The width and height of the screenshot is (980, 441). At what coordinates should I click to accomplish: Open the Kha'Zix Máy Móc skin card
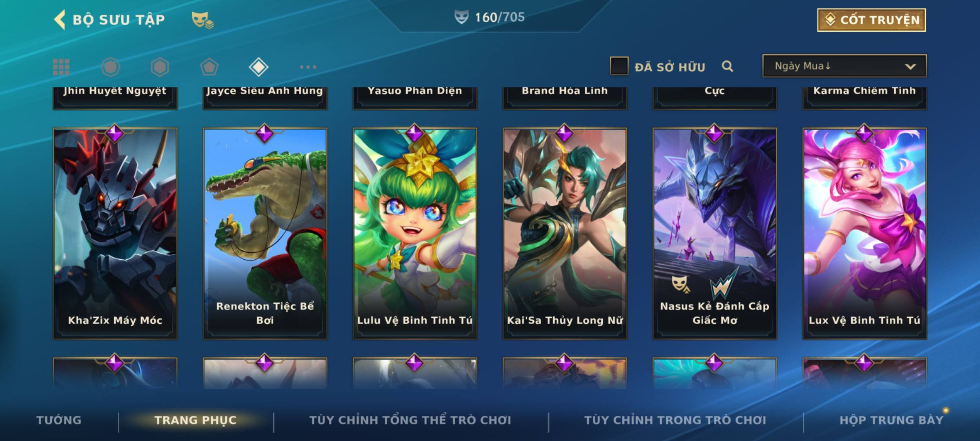tap(115, 234)
